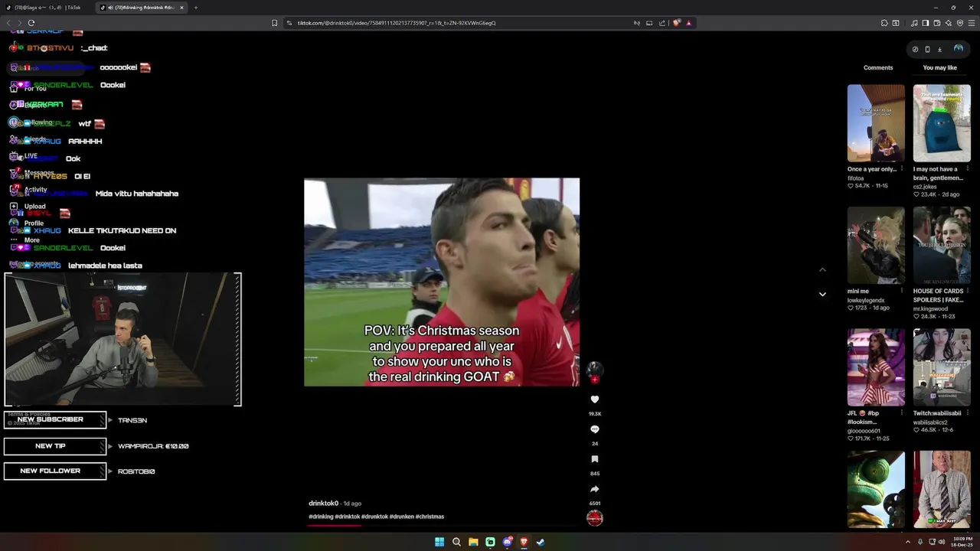The width and height of the screenshot is (980, 551).
Task: Open more options for 'JFL' video
Action: [902, 413]
